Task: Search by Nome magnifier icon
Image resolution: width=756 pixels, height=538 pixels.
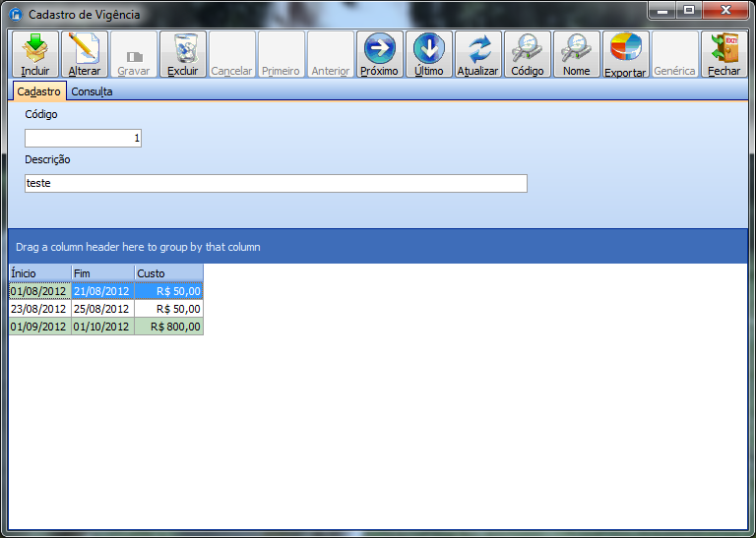Action: coord(577,48)
